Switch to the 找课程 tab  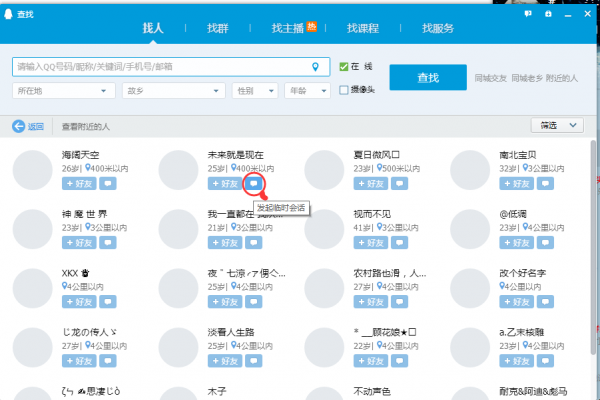click(362, 28)
